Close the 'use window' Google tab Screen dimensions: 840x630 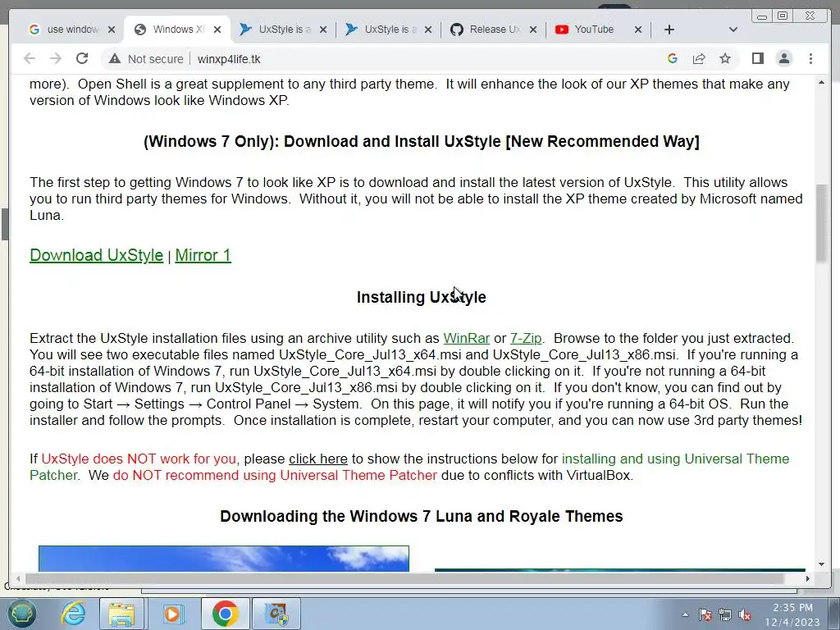click(x=112, y=30)
